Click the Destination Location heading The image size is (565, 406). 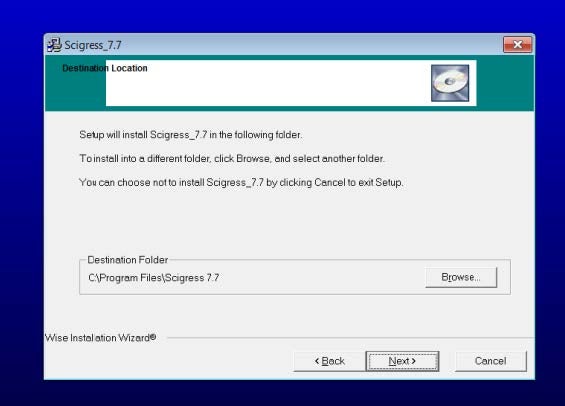tap(105, 68)
